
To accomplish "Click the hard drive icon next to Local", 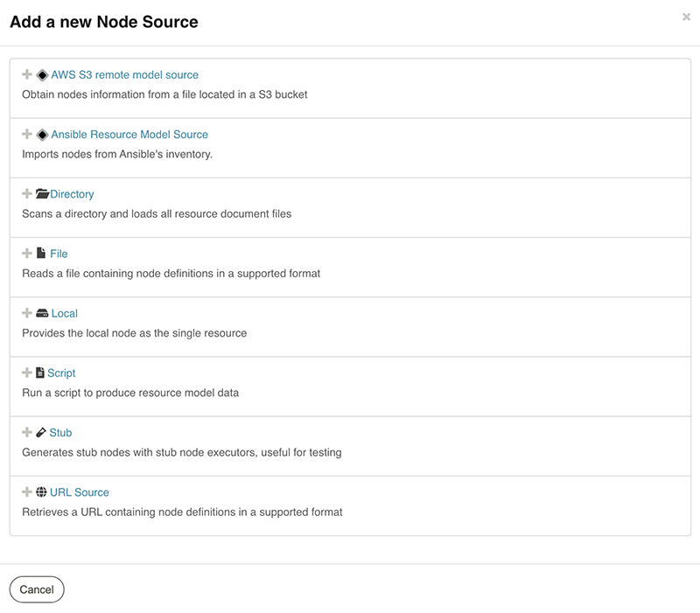I will (x=42, y=313).
